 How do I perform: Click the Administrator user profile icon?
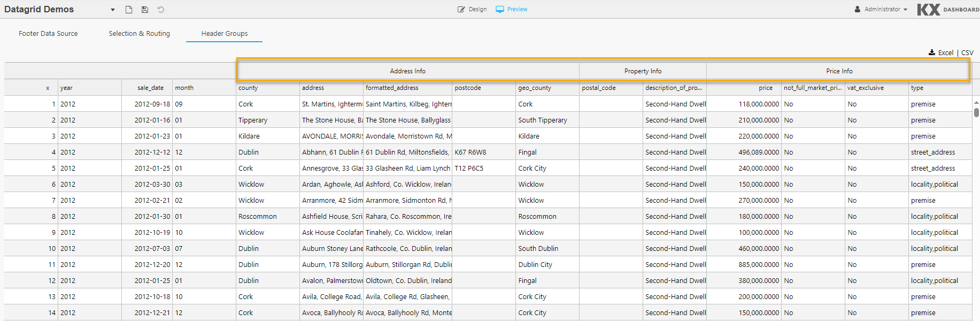pyautogui.click(x=858, y=10)
